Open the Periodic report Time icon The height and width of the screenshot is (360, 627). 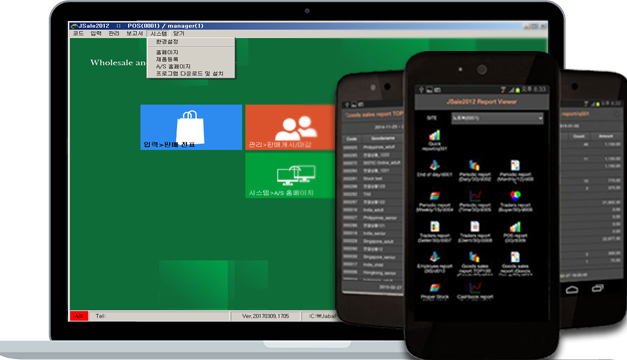(475, 201)
